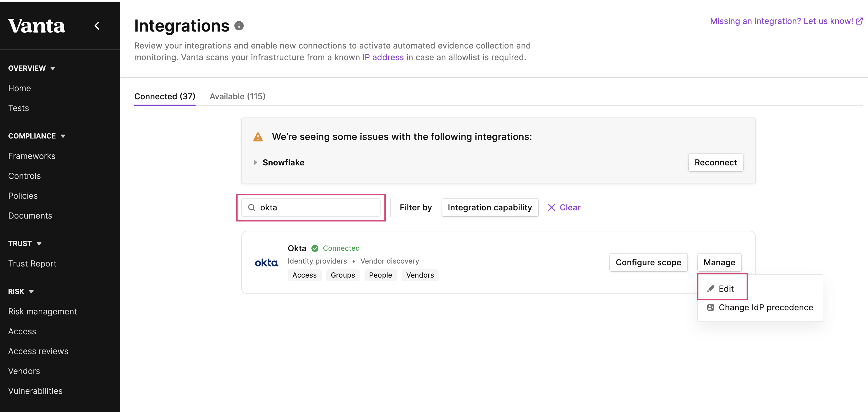Click the Vendors tag on Okta card

click(x=420, y=275)
